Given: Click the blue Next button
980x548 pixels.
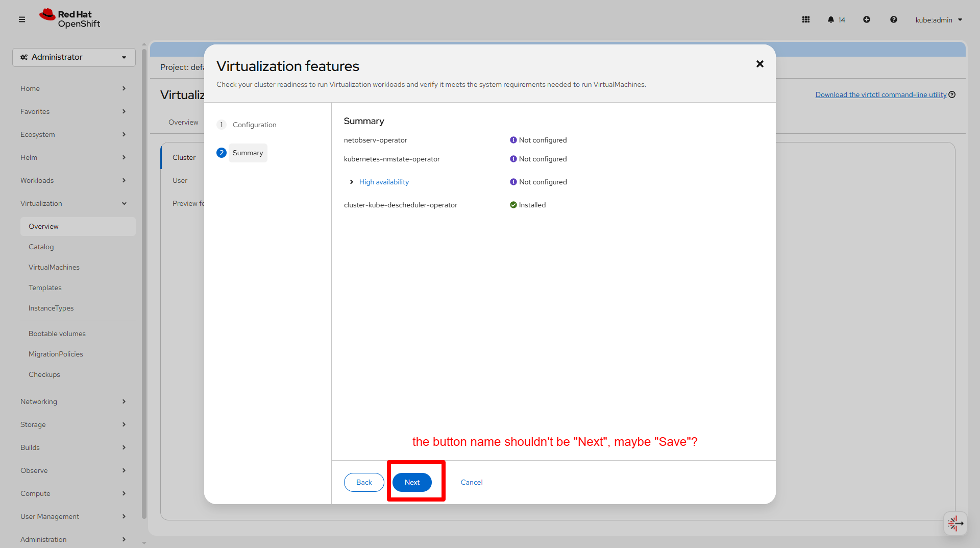Looking at the screenshot, I should click(x=412, y=482).
